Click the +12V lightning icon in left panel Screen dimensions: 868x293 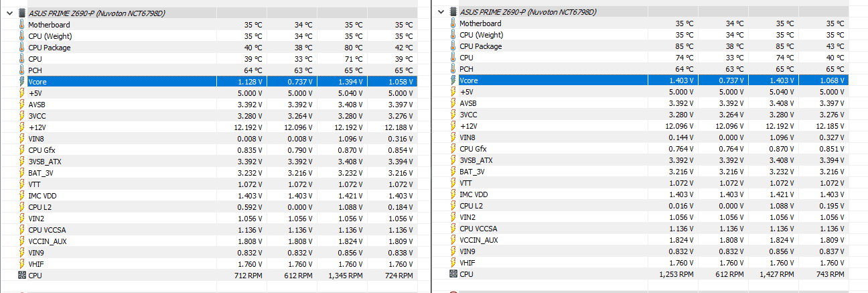tap(22, 127)
